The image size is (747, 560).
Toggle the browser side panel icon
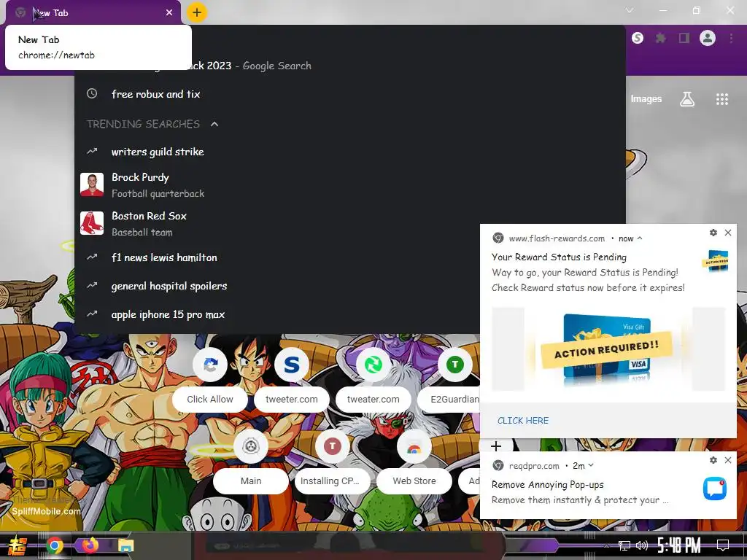pyautogui.click(x=684, y=38)
